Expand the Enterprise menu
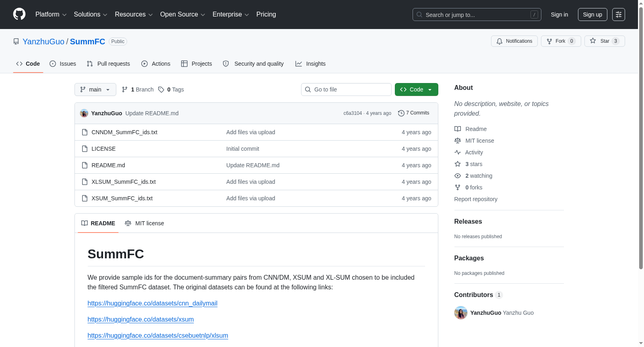Screen dimensions: 644x347 click(x=231, y=15)
